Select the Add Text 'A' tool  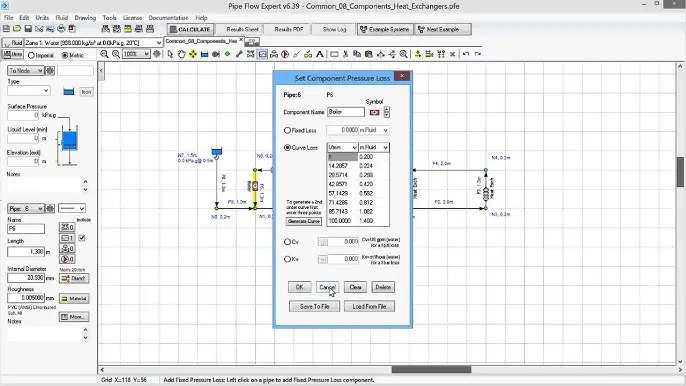pos(320,54)
